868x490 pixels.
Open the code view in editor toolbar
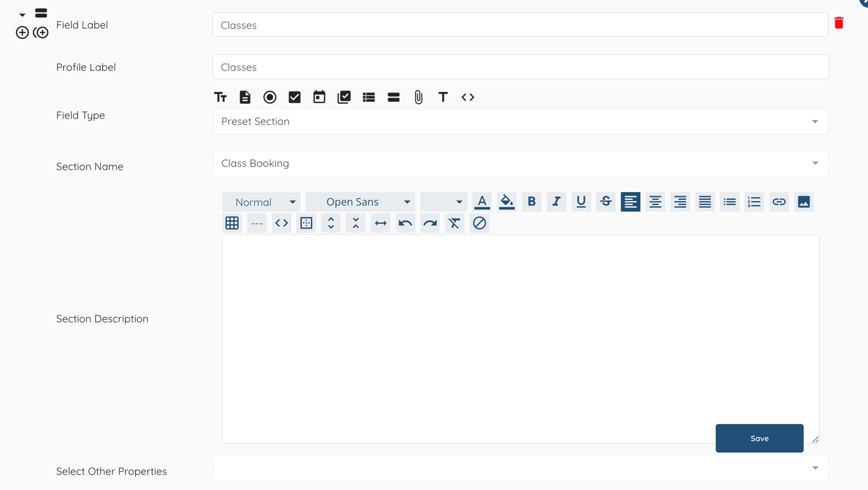282,223
